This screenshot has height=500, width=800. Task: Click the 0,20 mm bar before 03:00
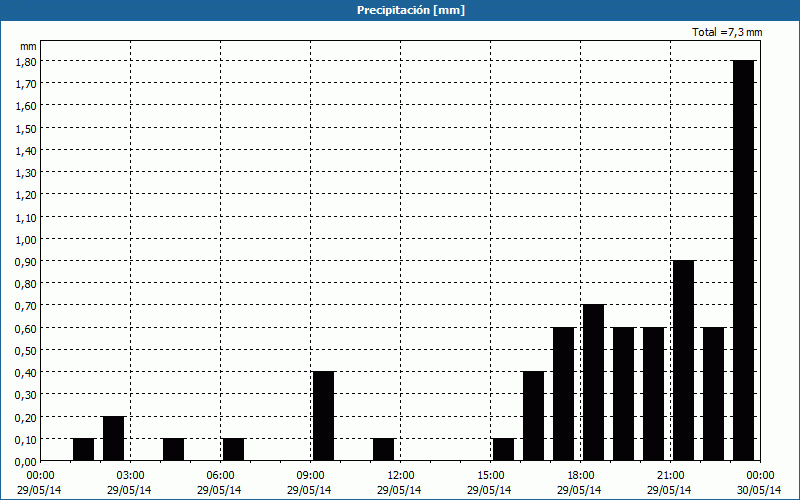113,438
